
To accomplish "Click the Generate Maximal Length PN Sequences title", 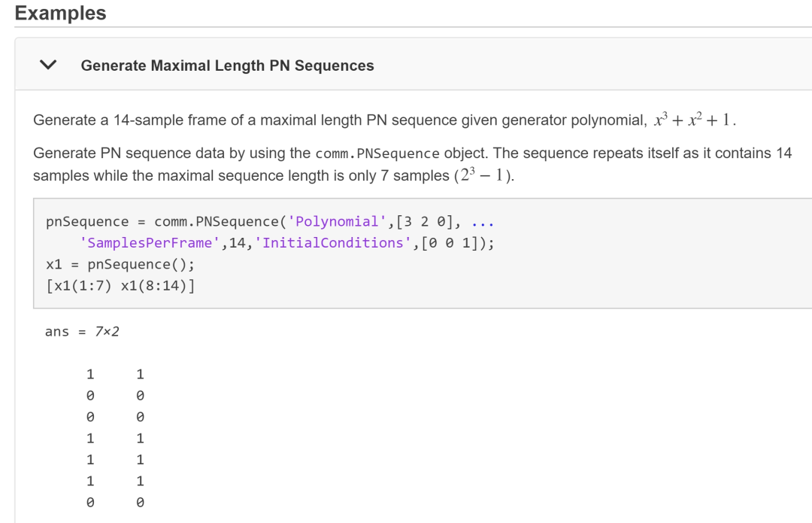I will click(227, 65).
